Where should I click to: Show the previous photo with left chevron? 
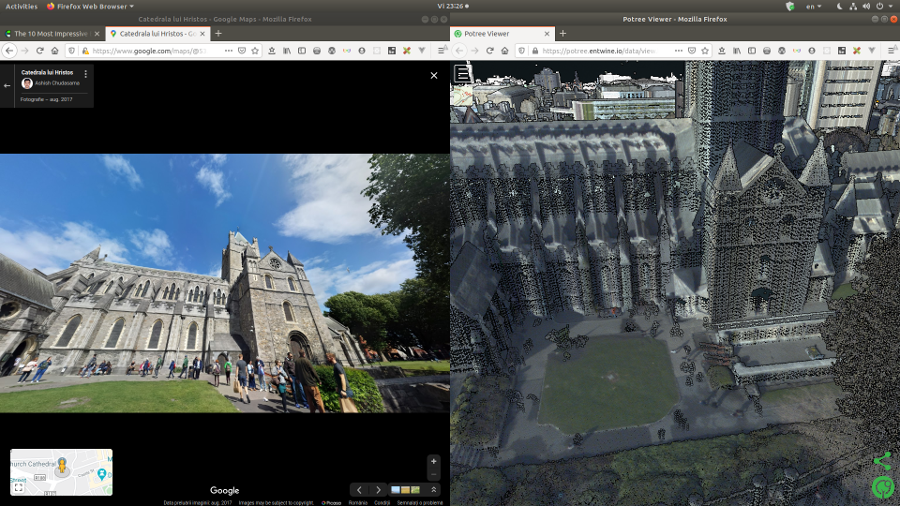click(359, 489)
